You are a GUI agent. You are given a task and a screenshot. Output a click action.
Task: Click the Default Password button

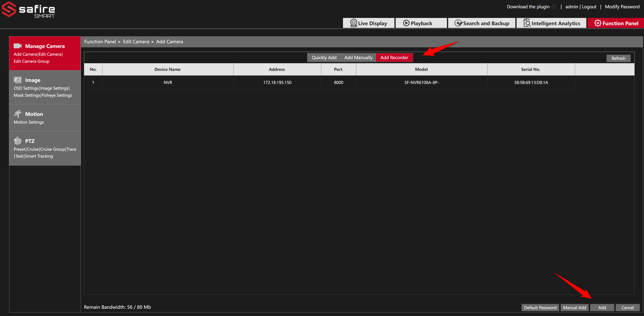[x=540, y=308]
